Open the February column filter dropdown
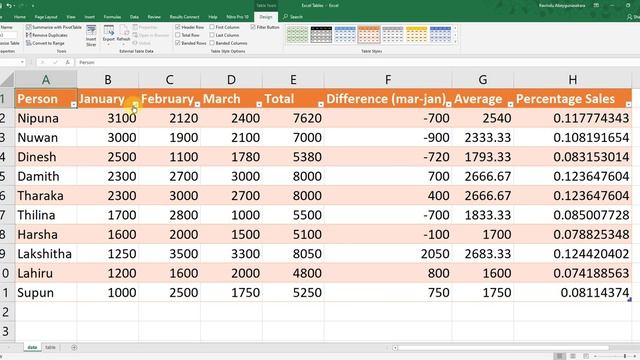The height and width of the screenshot is (360, 640). pyautogui.click(x=197, y=104)
